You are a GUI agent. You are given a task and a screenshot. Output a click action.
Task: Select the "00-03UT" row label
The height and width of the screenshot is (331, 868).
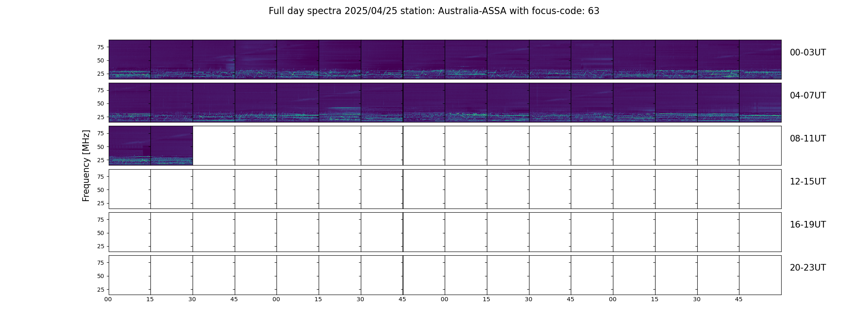click(808, 53)
